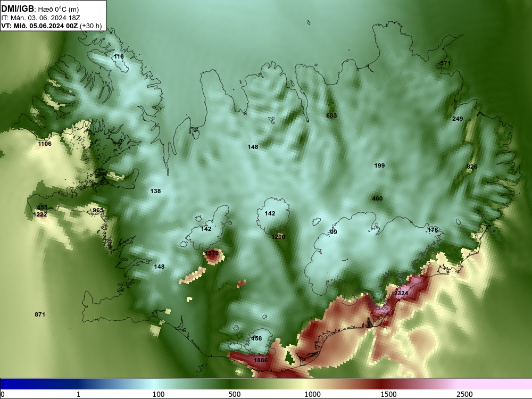Click the 1886 value label
This screenshot has height=399, width=532.
pos(261,360)
